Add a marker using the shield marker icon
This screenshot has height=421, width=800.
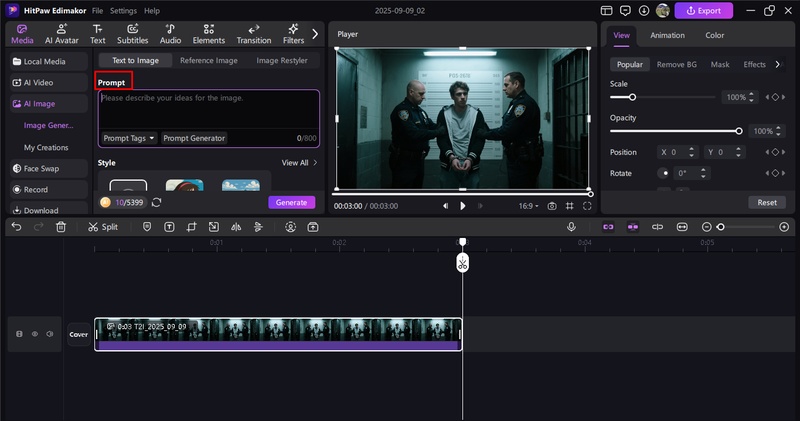147,227
